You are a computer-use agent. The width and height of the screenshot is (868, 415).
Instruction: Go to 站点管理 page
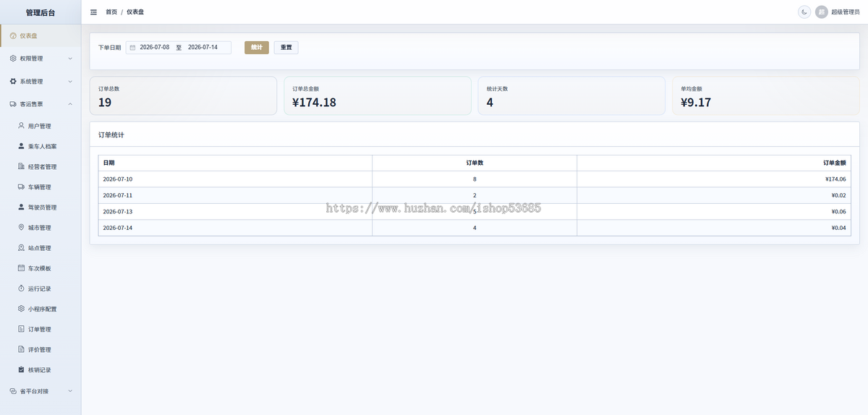(x=41, y=248)
